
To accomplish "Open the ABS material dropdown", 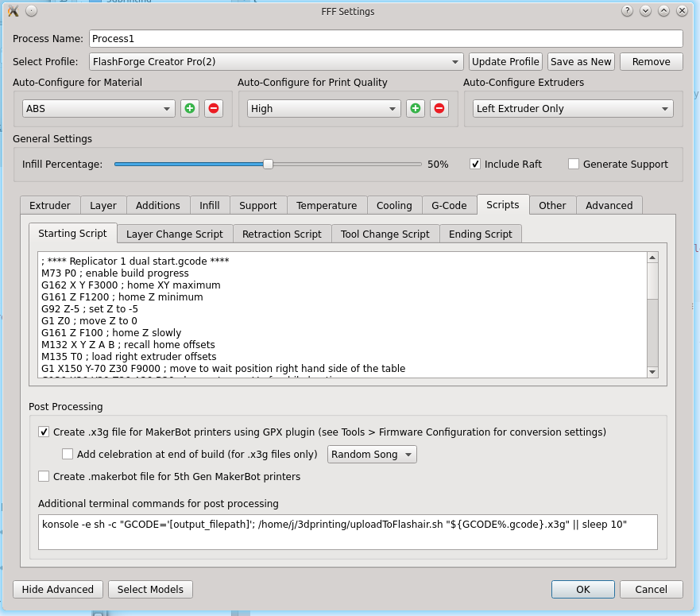I will coord(99,109).
